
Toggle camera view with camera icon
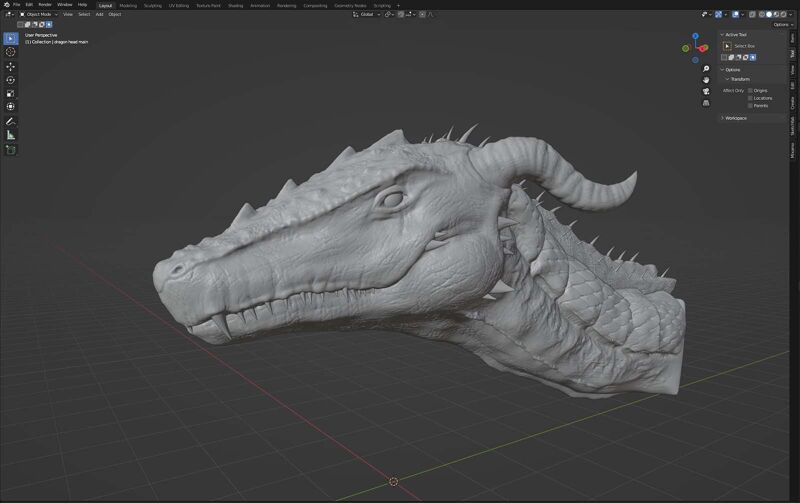click(x=706, y=91)
